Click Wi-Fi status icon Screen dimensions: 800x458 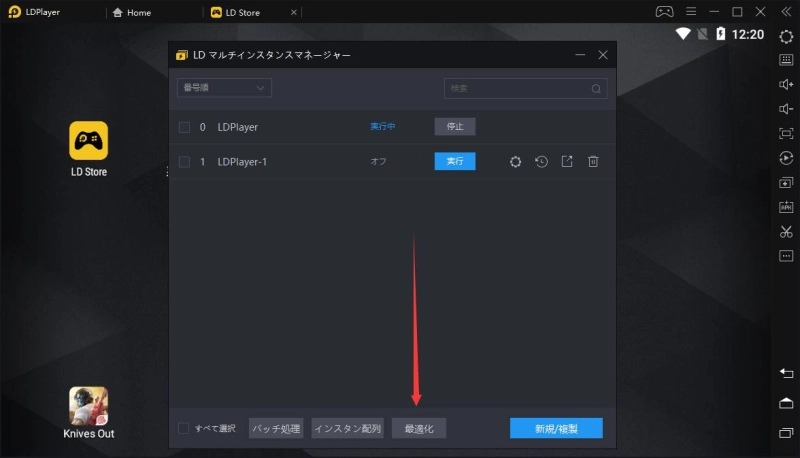[x=683, y=34]
